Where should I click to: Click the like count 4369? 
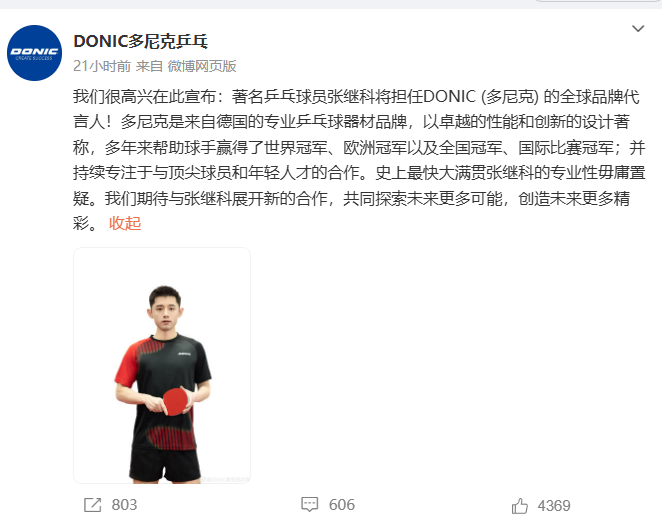[554, 505]
